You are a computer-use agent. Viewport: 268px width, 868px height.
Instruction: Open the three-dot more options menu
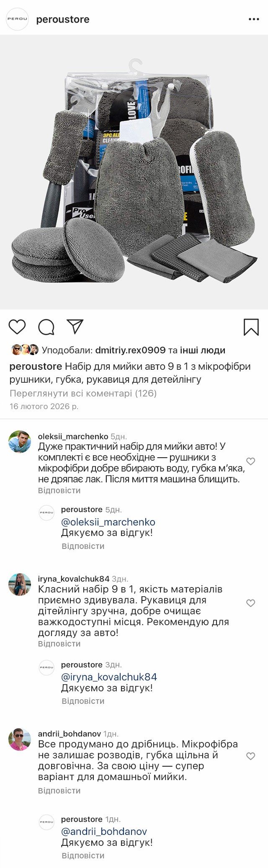pos(254,19)
